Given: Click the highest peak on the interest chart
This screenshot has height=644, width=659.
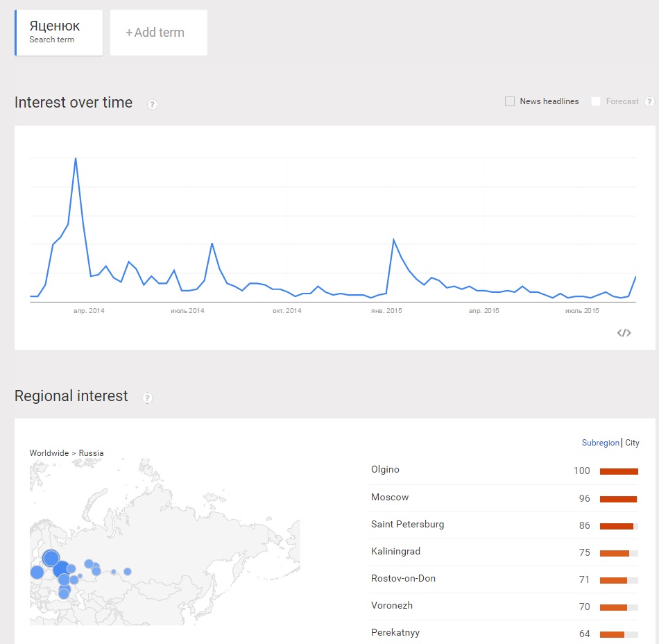Looking at the screenshot, I should coord(75,159).
